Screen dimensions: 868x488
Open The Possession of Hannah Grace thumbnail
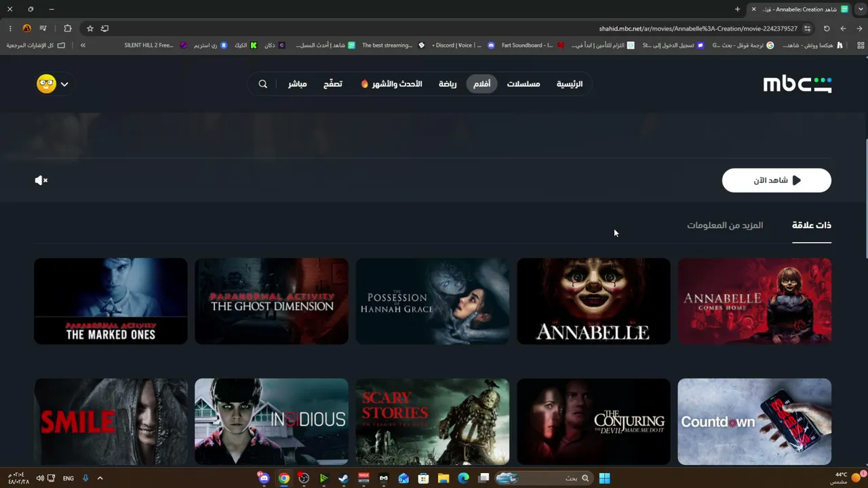[433, 301]
